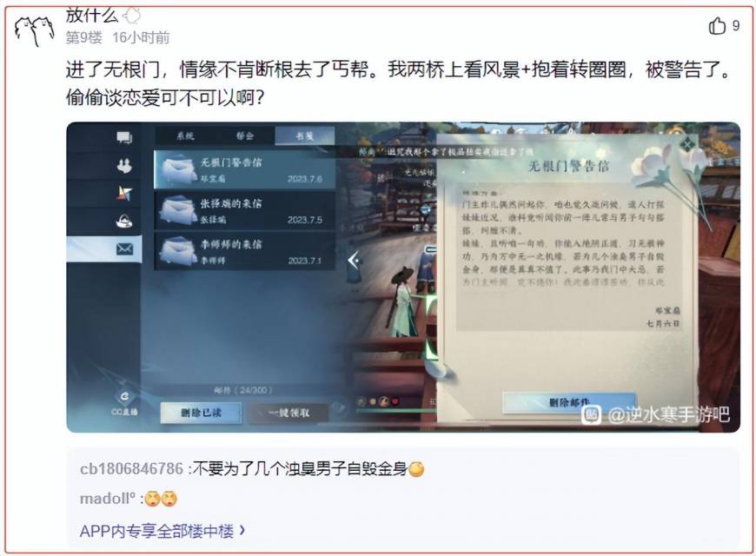Open the mail envelope sidebar icon
Screen dimensions: 756x556
[124, 248]
